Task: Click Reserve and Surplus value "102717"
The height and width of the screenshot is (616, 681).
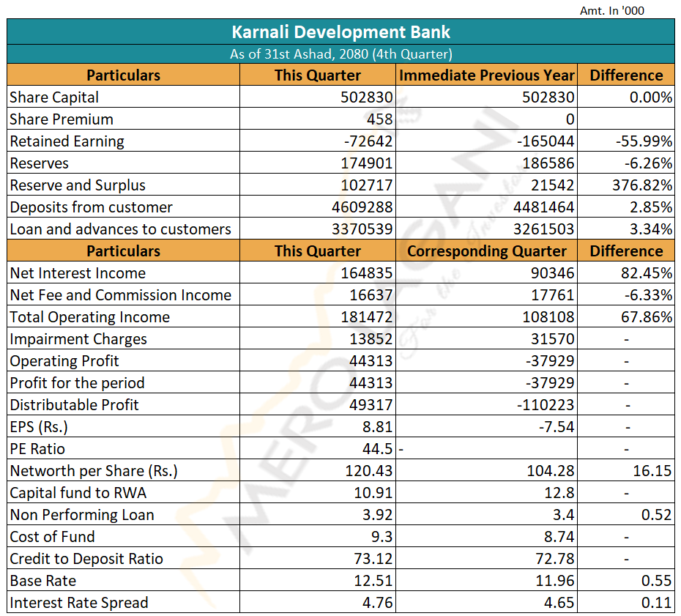Action: click(367, 185)
